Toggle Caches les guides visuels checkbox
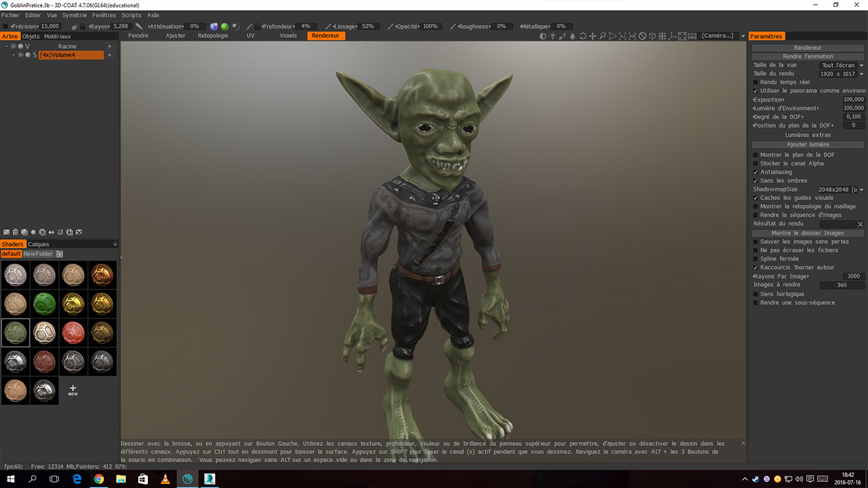Screen dimensions: 868x488 point(755,198)
